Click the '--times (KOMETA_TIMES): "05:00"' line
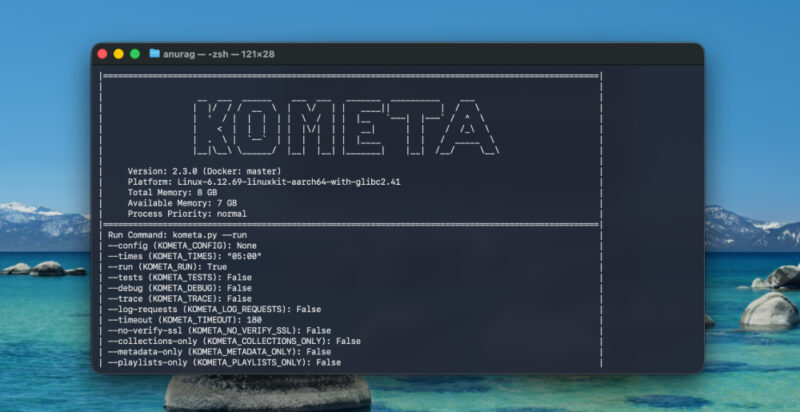The image size is (800, 412). pos(185,256)
